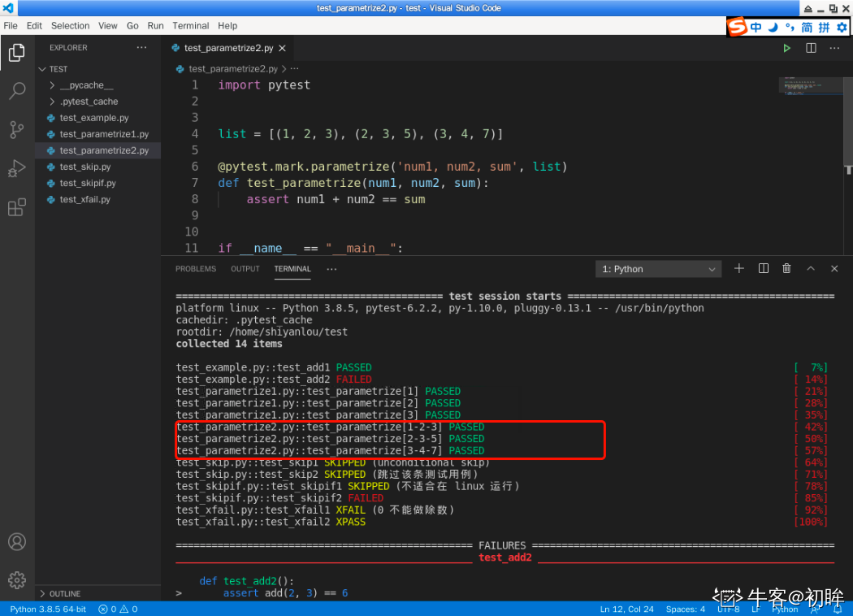
Task: Open the View menu
Action: [108, 25]
